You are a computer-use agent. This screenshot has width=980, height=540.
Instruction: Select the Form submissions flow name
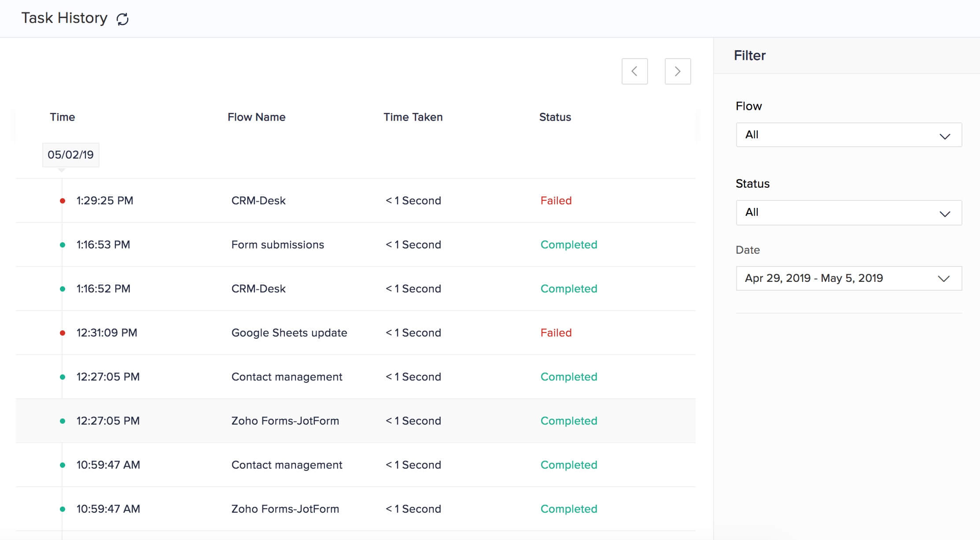pyautogui.click(x=277, y=244)
